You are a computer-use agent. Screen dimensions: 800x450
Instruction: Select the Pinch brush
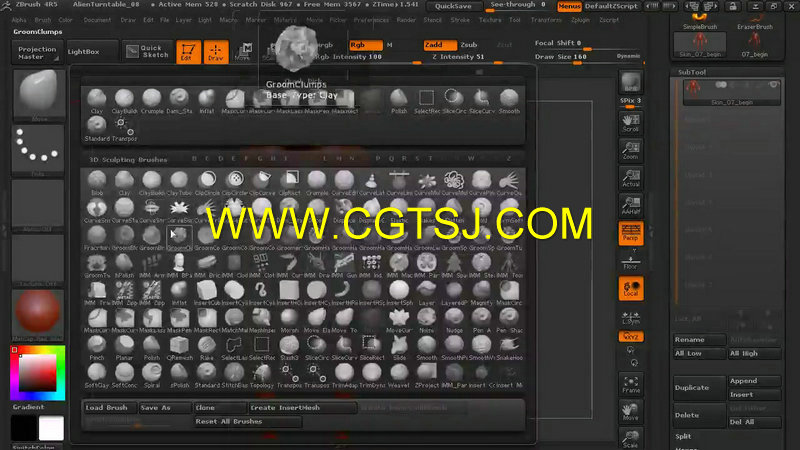[x=96, y=347]
